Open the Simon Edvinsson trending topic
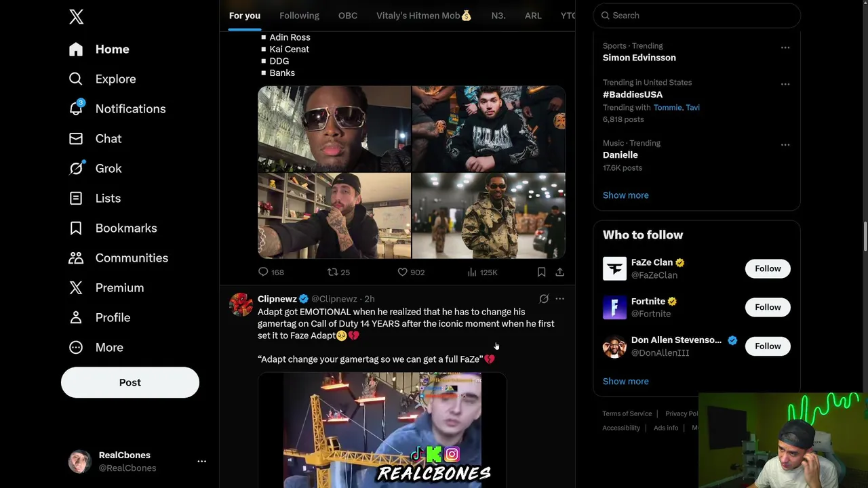The image size is (868, 488). click(639, 58)
